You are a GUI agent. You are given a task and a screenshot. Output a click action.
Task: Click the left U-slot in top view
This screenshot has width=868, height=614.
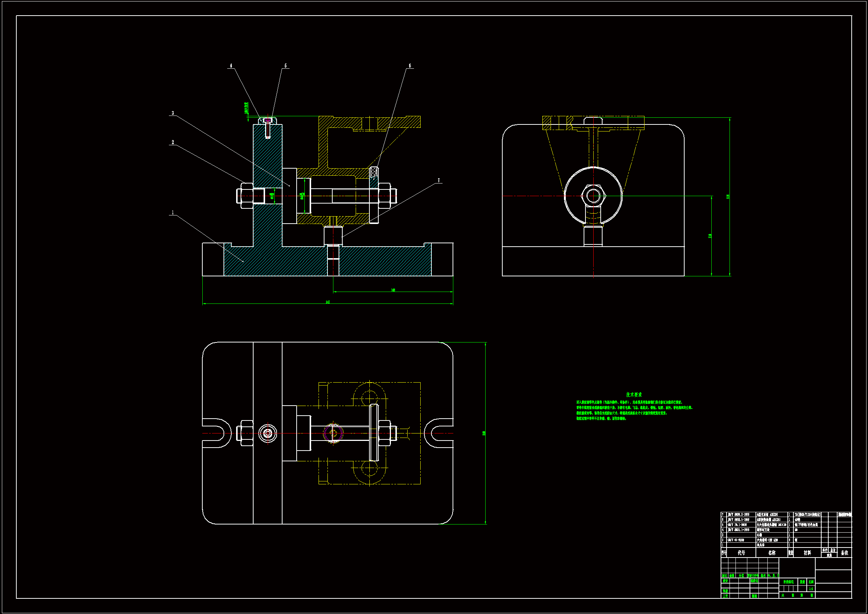pos(215,433)
